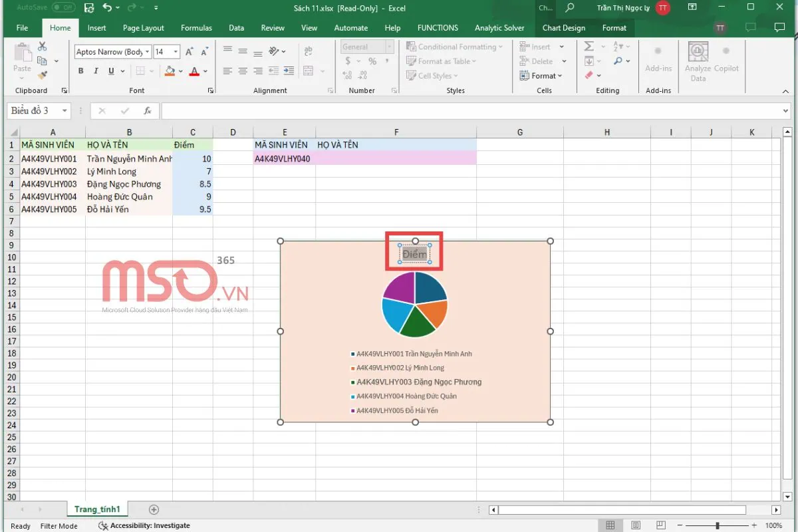798x532 pixels.
Task: Open the Formulas ribbon tab
Action: 196,28
